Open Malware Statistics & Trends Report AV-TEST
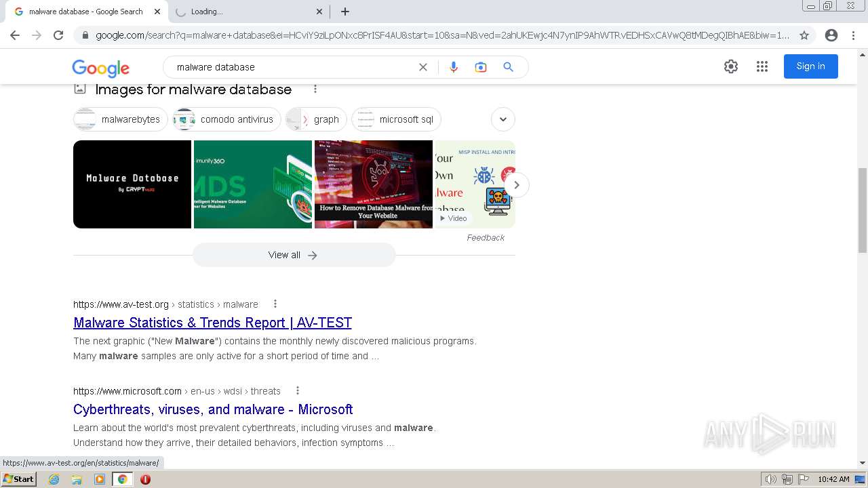The image size is (868, 488). click(x=212, y=323)
